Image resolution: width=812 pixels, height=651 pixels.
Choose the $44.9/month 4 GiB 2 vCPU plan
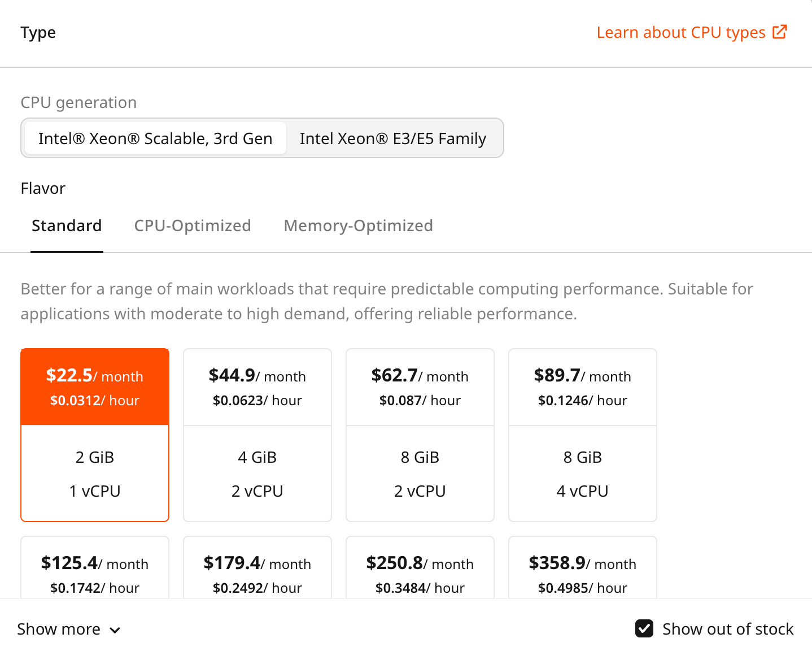pyautogui.click(x=257, y=435)
